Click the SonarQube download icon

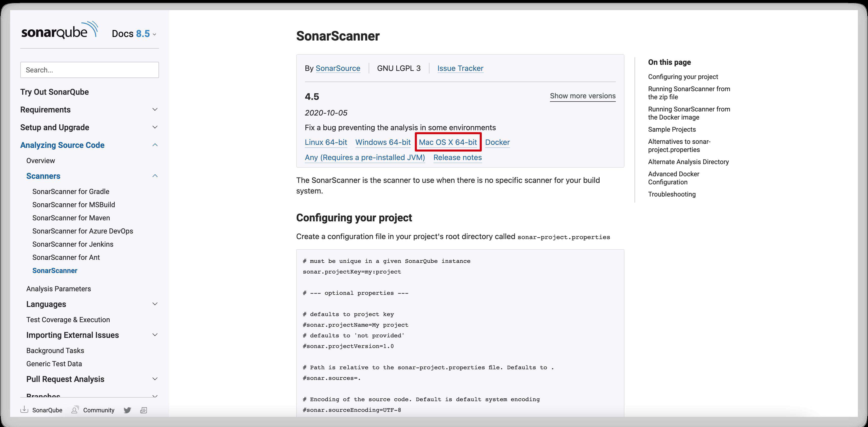pos(24,410)
